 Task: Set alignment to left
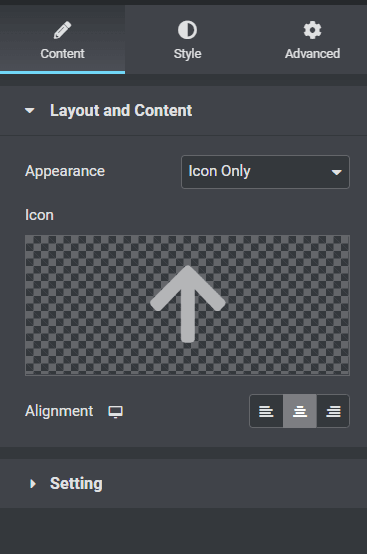pos(266,411)
